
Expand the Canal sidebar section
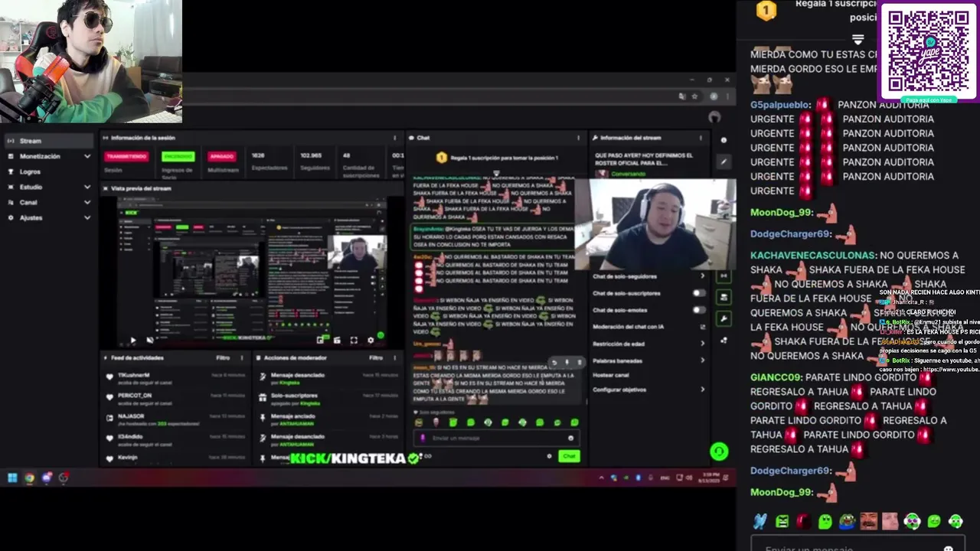[x=87, y=202]
